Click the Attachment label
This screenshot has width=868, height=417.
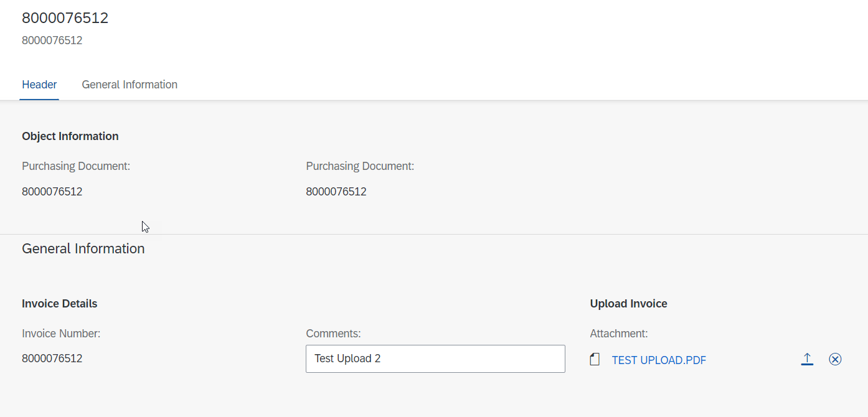(x=618, y=333)
